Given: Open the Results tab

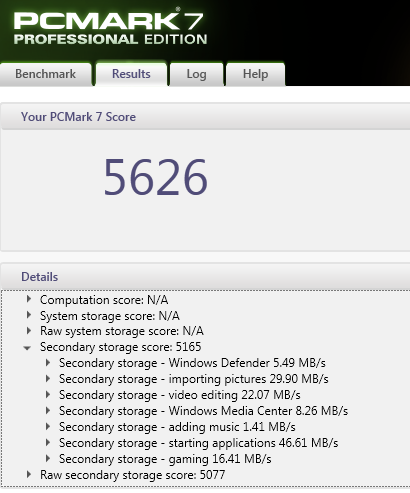Looking at the screenshot, I should click(131, 74).
